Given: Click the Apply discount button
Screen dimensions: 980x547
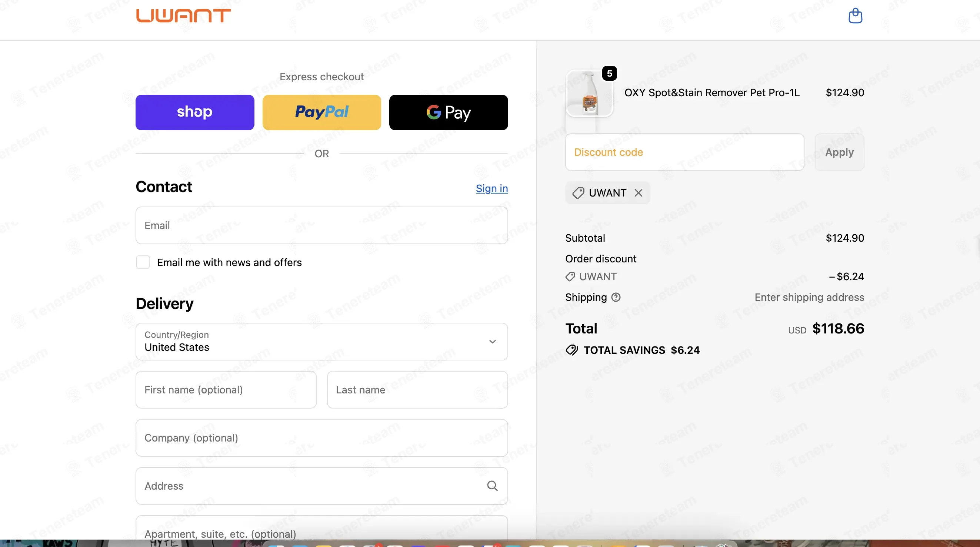Looking at the screenshot, I should 840,152.
